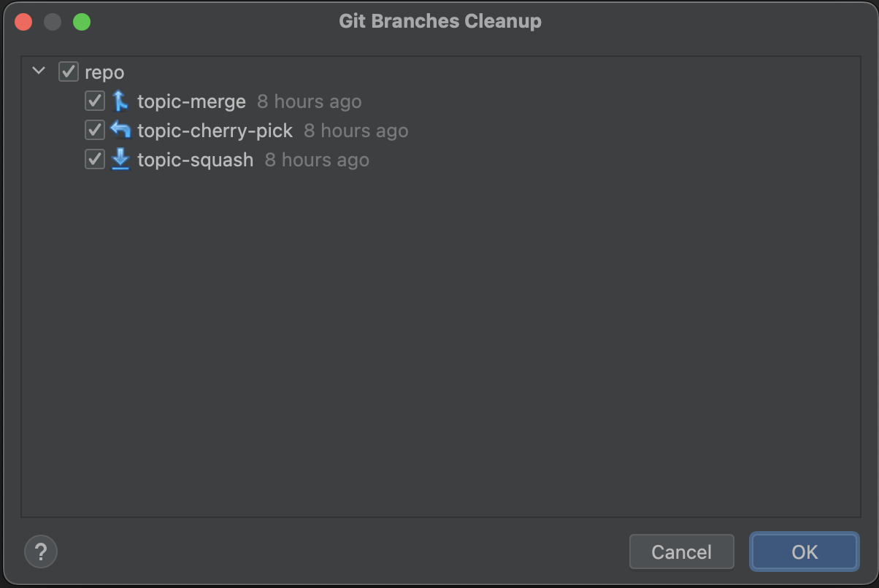The height and width of the screenshot is (588, 879).
Task: Select the topic-squash branch row
Action: pyautogui.click(x=196, y=159)
